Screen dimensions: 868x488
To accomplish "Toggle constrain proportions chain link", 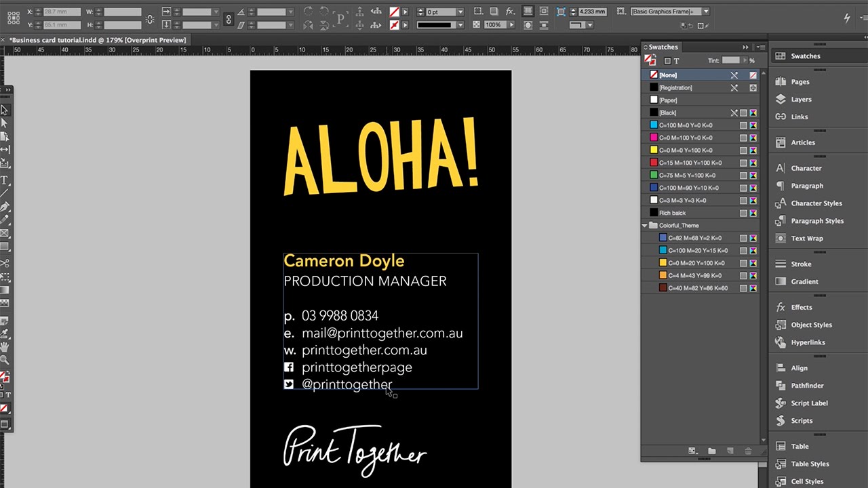I will 229,18.
